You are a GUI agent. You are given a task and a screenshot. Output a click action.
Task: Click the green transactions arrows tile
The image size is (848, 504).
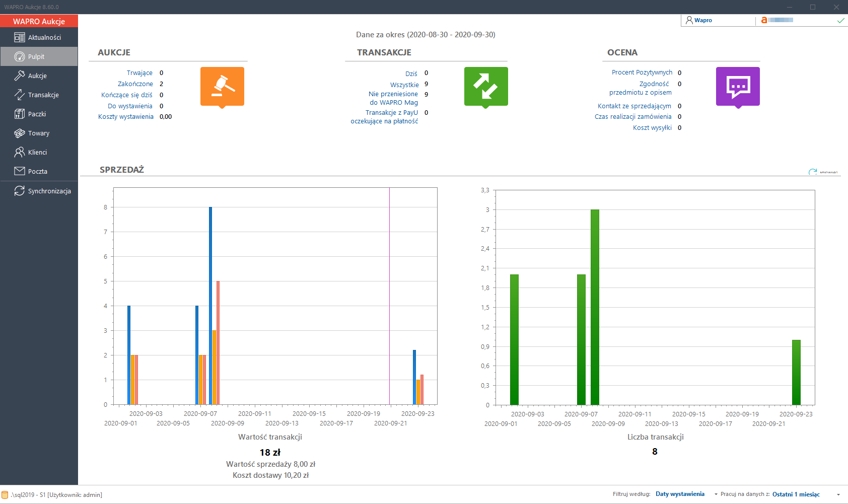[x=486, y=87]
